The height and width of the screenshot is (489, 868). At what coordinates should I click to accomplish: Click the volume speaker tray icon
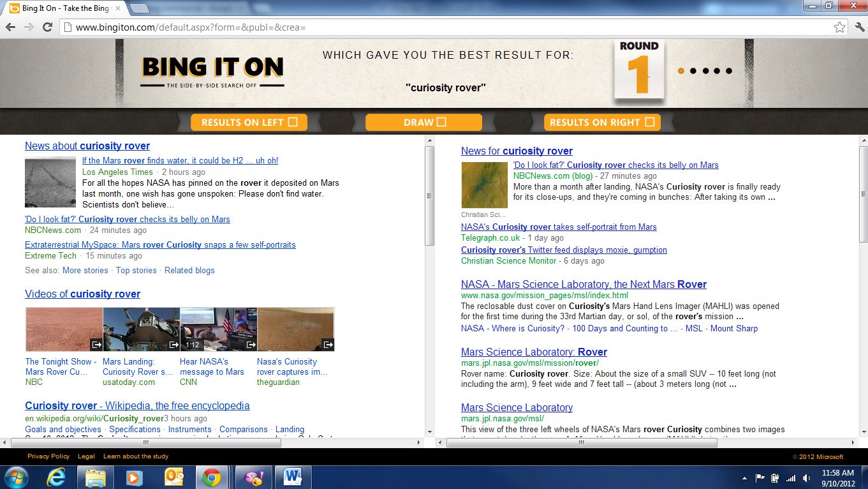tap(807, 478)
